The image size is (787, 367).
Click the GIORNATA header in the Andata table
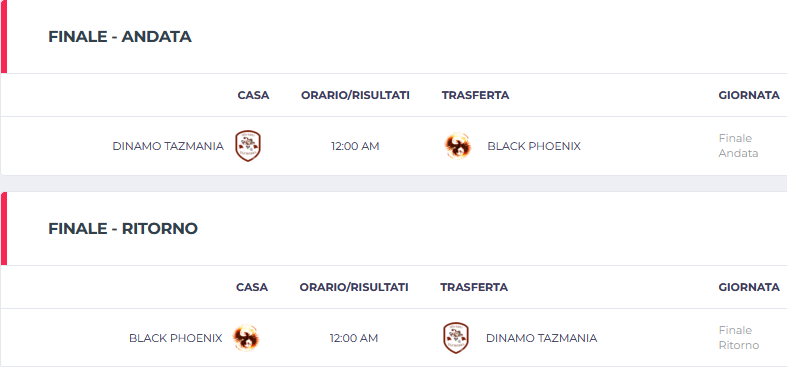pos(749,95)
